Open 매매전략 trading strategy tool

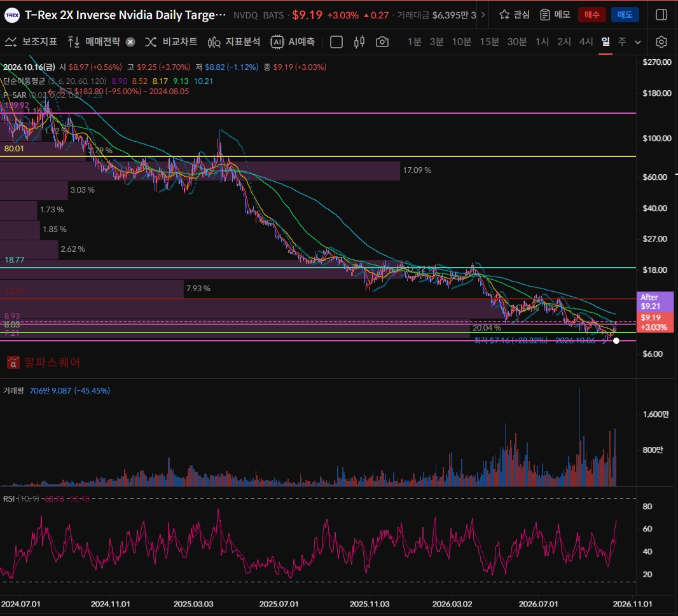click(94, 41)
